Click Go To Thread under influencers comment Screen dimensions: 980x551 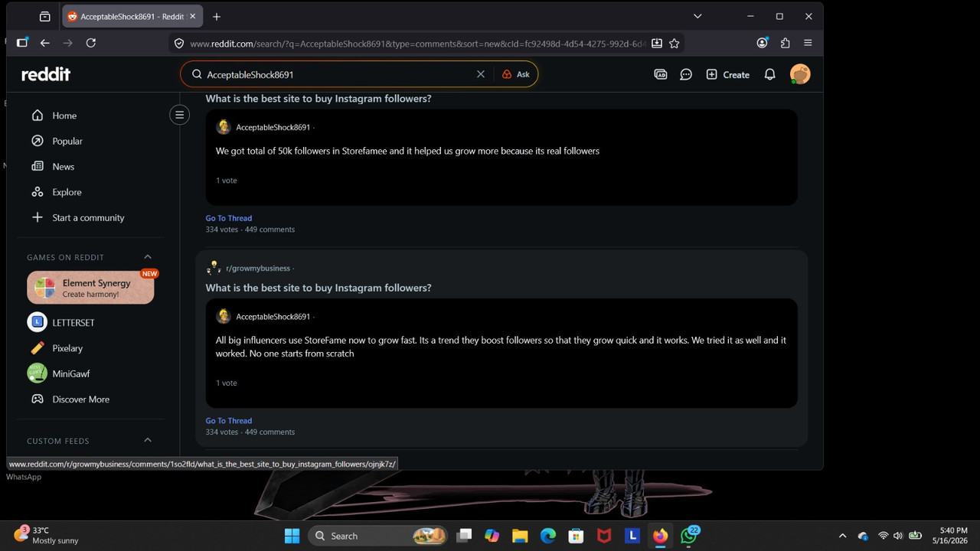tap(228, 421)
